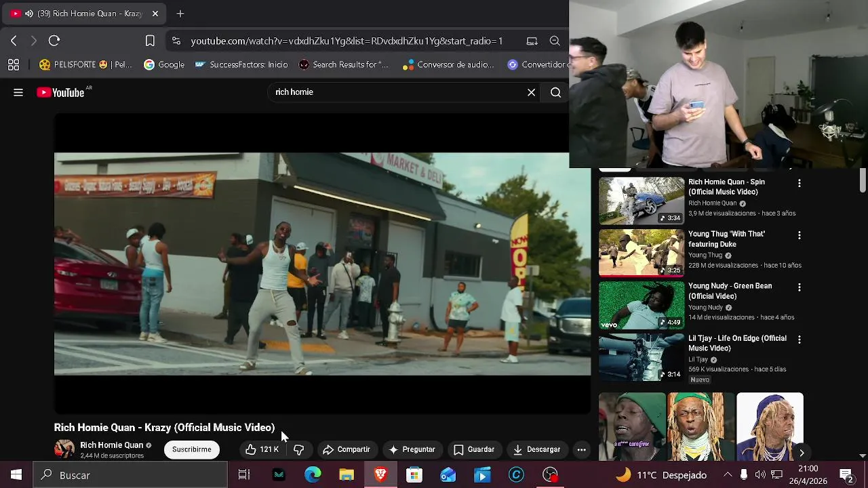Viewport: 868px width, 488px height.
Task: Play the Rich Homie Quan - Spin thumbnail
Action: coord(642,201)
